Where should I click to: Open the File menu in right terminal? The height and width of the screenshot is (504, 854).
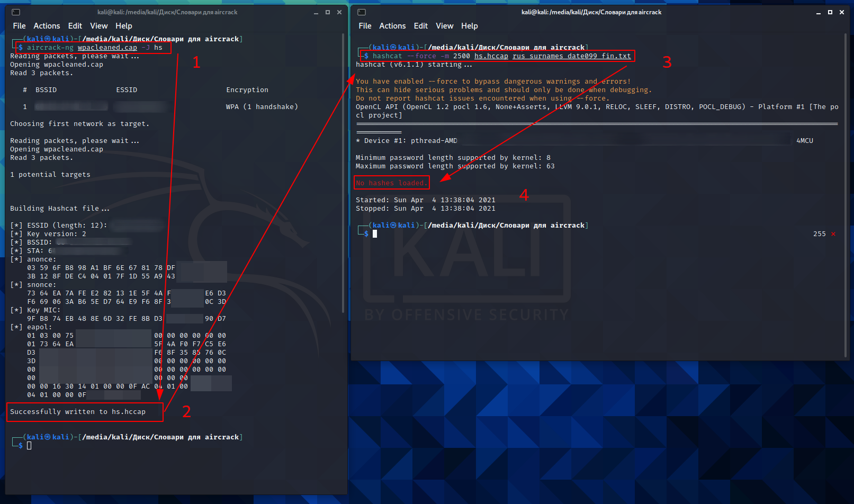tap(365, 26)
